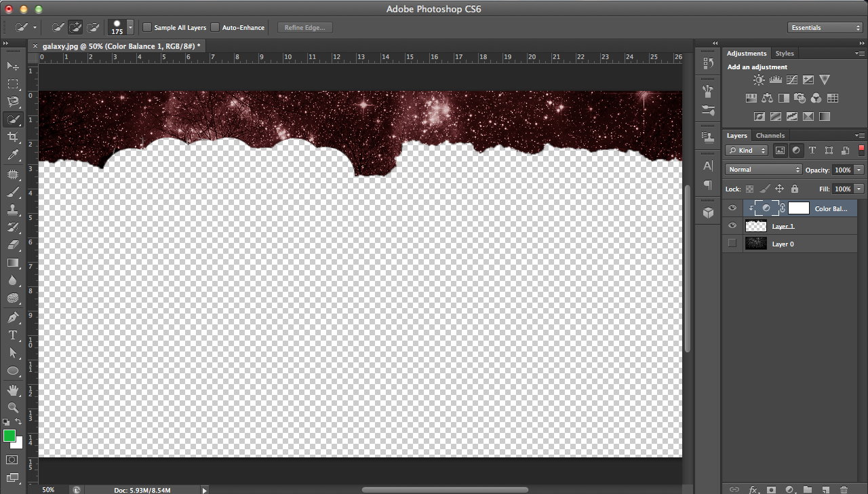Toggle lock transparent pixels

(x=749, y=189)
